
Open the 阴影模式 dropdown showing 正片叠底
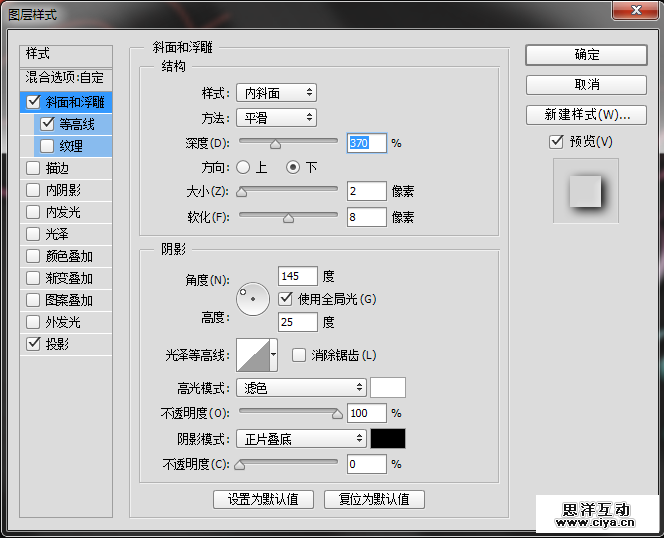coord(301,438)
